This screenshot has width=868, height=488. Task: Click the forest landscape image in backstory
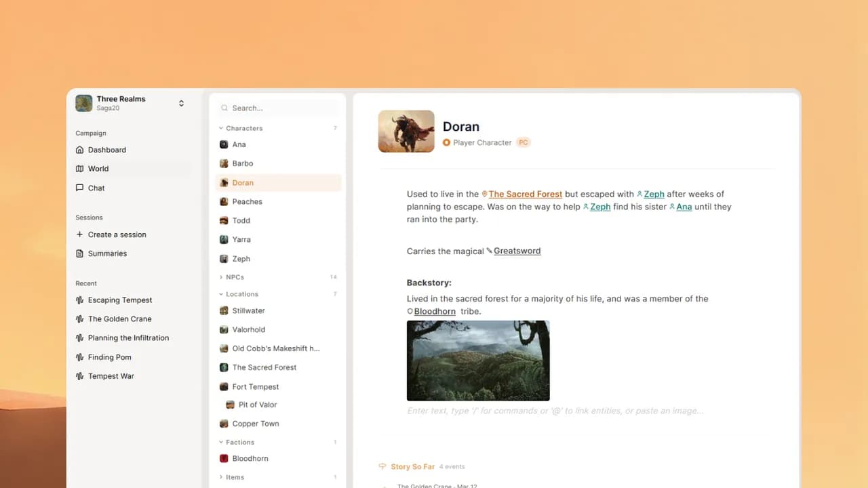click(478, 361)
